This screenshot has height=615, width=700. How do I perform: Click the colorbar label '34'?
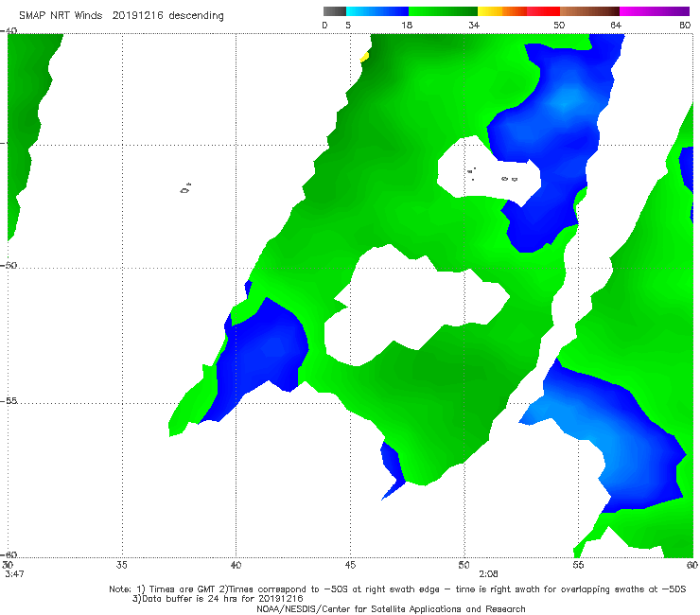coord(474,26)
